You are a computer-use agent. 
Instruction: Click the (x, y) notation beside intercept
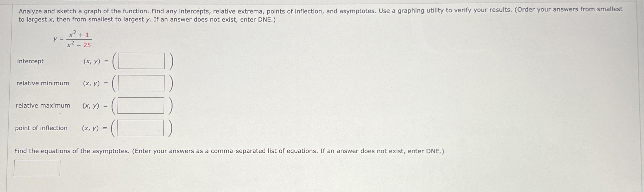(92, 62)
